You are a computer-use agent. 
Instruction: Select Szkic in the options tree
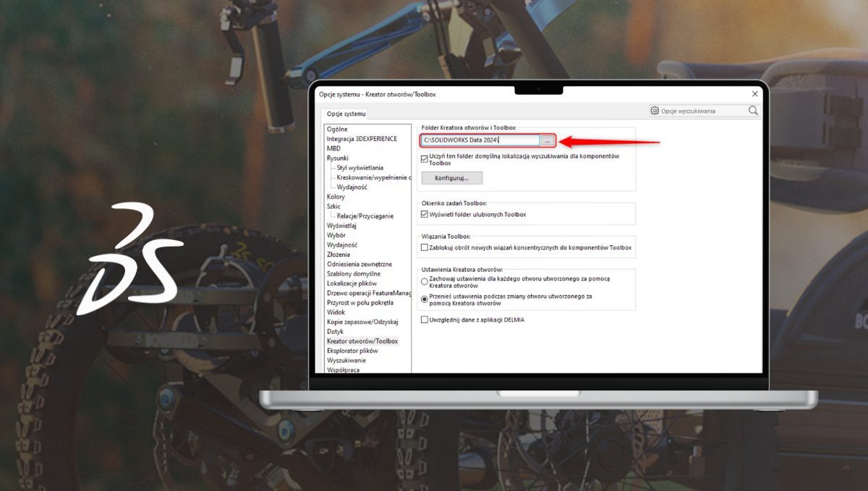coord(333,206)
